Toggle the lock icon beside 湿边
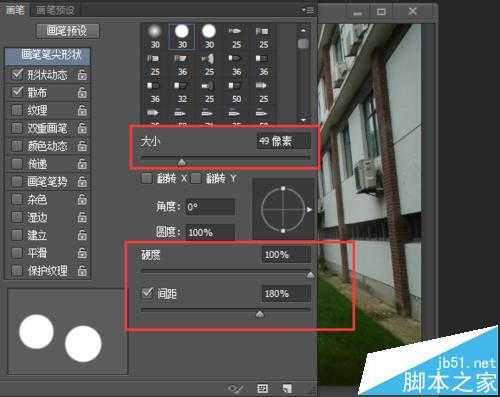Viewport: 500px width, 397px height. click(82, 218)
